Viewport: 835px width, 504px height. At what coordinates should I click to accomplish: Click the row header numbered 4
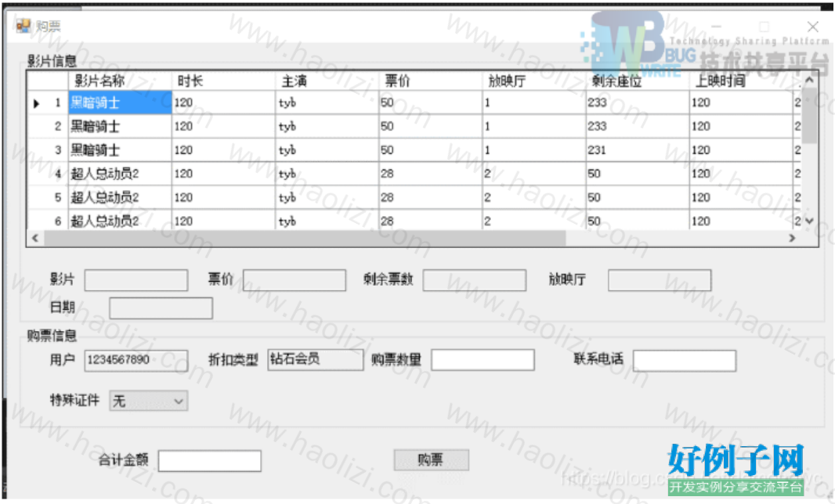(48, 174)
